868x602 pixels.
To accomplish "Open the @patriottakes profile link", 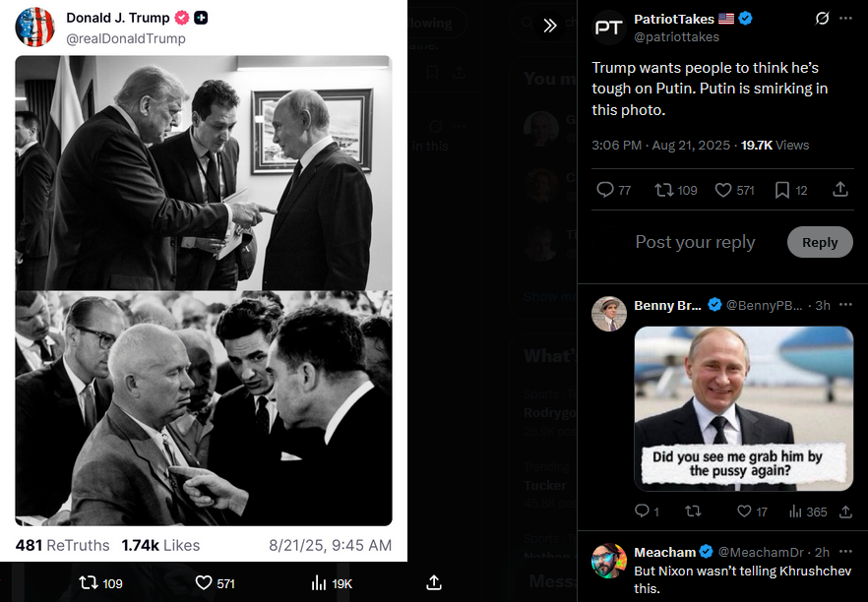I will click(x=676, y=37).
